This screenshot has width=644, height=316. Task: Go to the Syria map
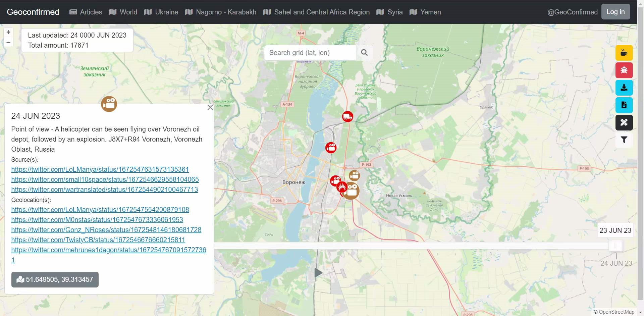pos(389,12)
